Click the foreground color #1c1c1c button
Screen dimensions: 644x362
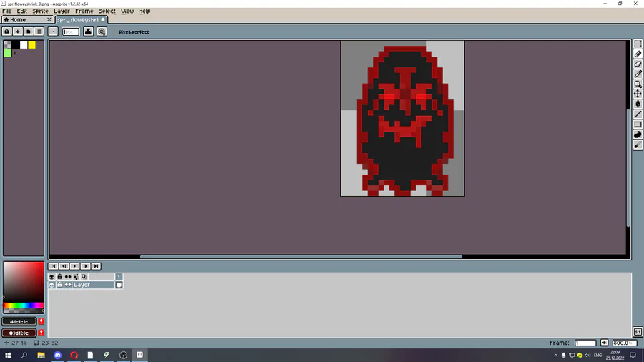tap(19, 321)
